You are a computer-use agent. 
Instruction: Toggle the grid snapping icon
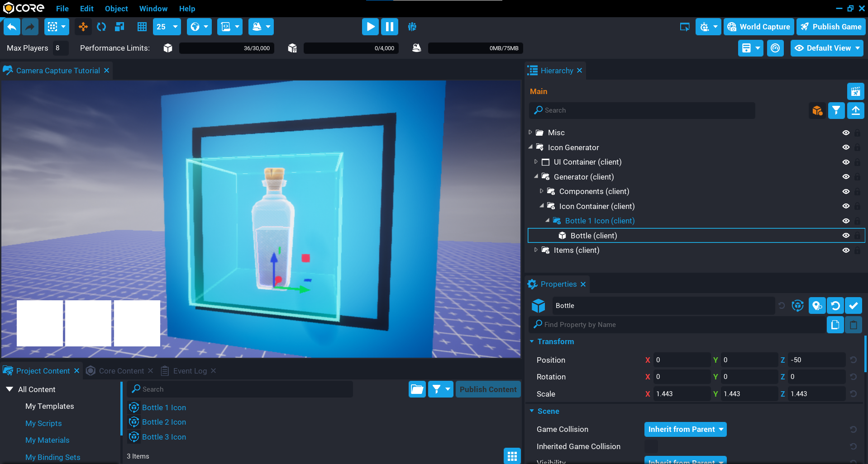[x=142, y=27]
